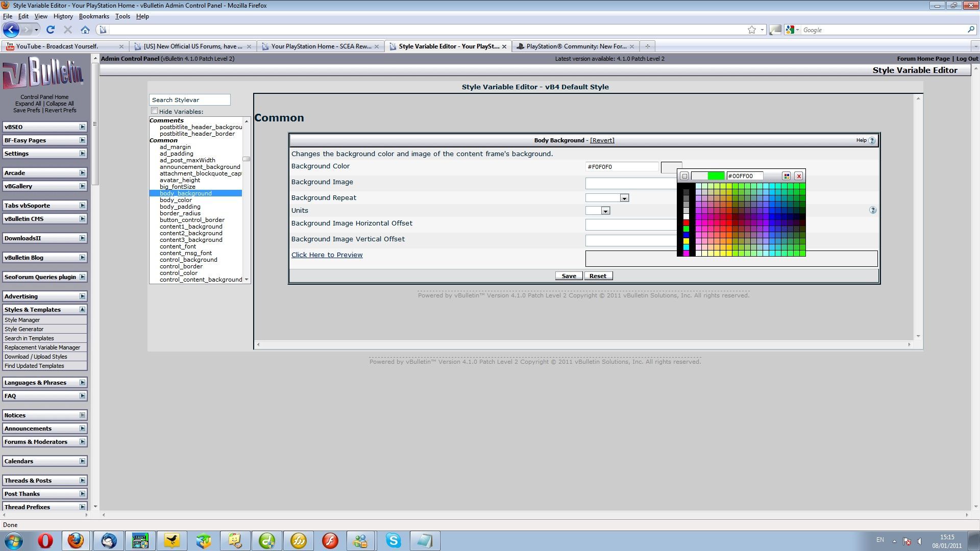Close the YouTube browser tab
The height and width of the screenshot is (551, 980).
[x=121, y=46]
